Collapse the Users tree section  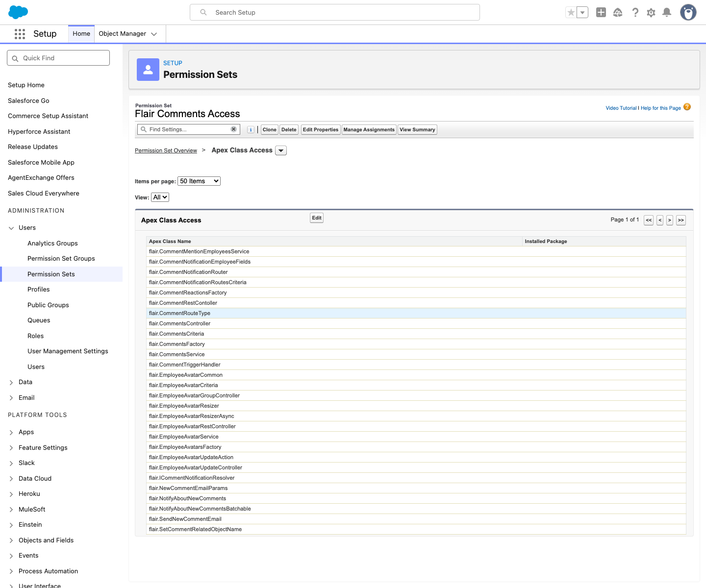tap(11, 228)
